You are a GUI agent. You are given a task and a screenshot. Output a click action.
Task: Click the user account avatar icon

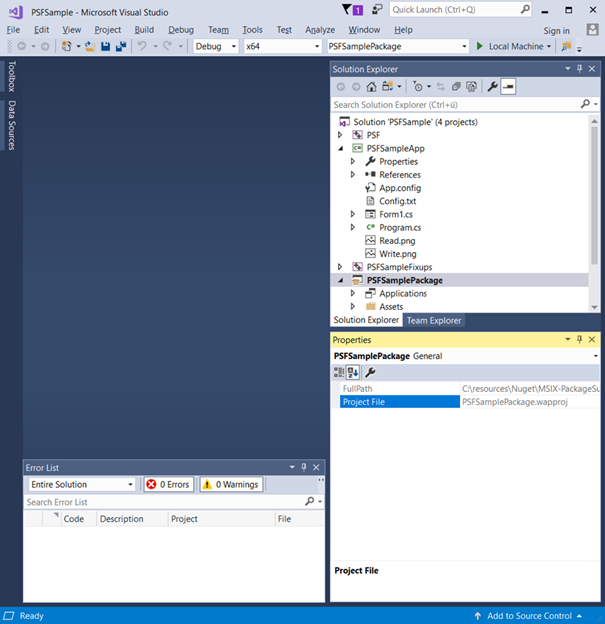pyautogui.click(x=592, y=30)
